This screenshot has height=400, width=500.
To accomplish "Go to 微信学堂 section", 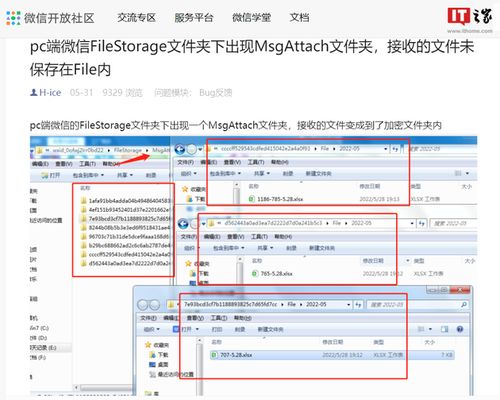I will (252, 18).
